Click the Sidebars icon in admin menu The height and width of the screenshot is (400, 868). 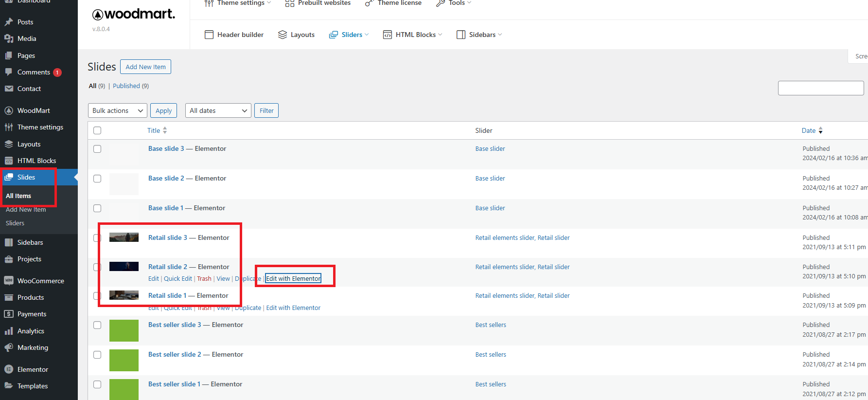pos(9,242)
